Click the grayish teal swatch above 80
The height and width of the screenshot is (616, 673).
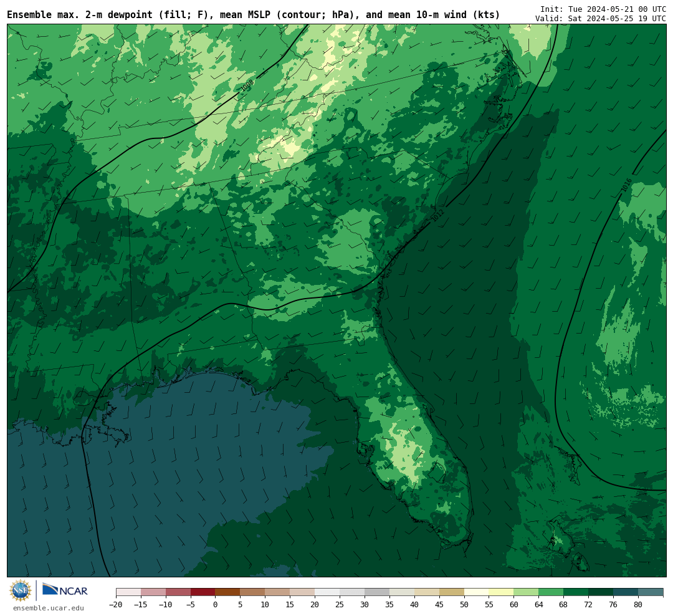(651, 592)
